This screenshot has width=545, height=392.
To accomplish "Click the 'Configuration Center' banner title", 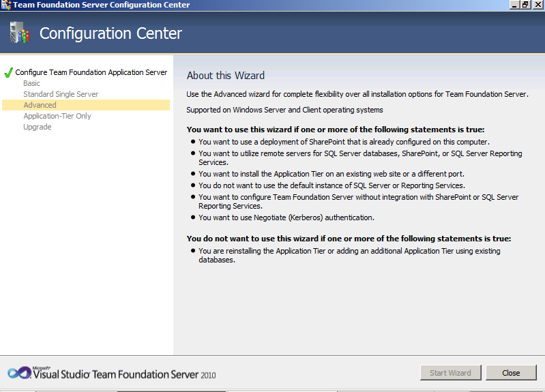I will click(x=111, y=33).
